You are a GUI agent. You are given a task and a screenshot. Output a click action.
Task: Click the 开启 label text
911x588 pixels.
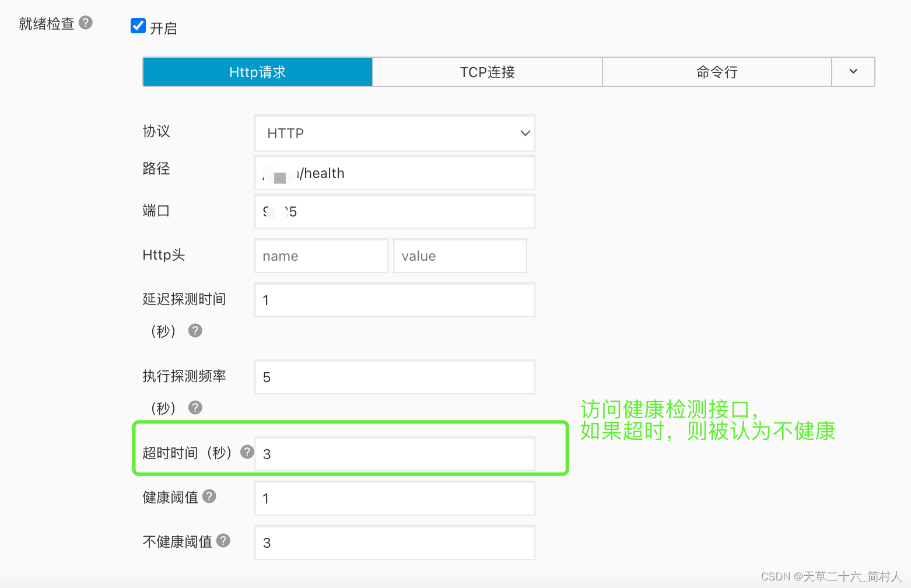pyautogui.click(x=163, y=28)
